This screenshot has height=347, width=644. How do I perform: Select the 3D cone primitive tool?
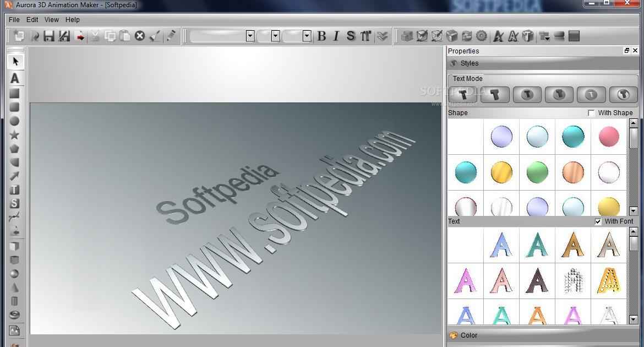(x=14, y=288)
